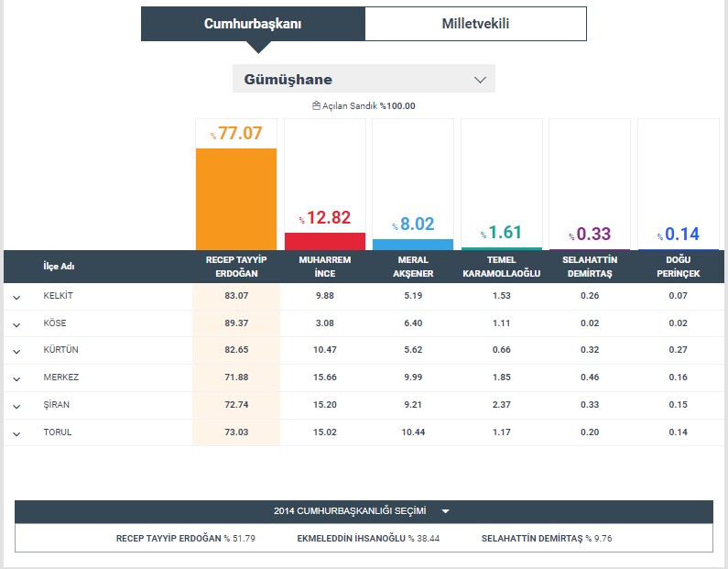Expand the KÖSE district row
The height and width of the screenshot is (569, 728).
pos(16,324)
